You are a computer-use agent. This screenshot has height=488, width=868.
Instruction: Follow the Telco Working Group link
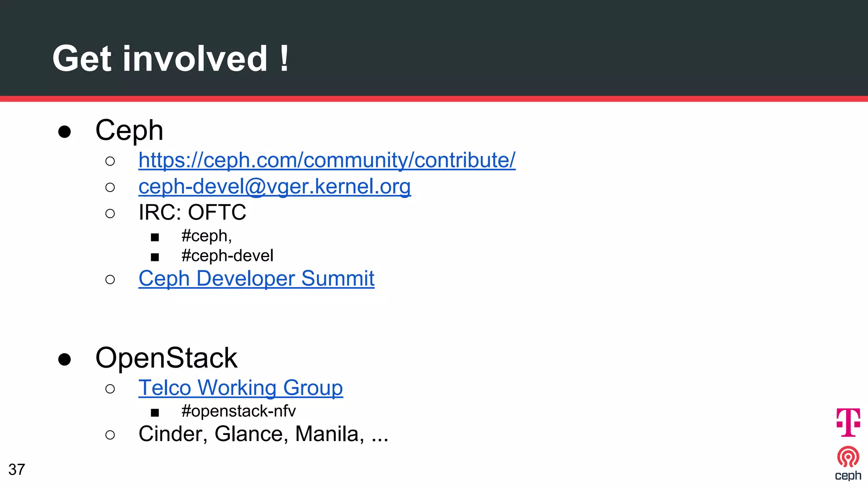click(x=241, y=388)
